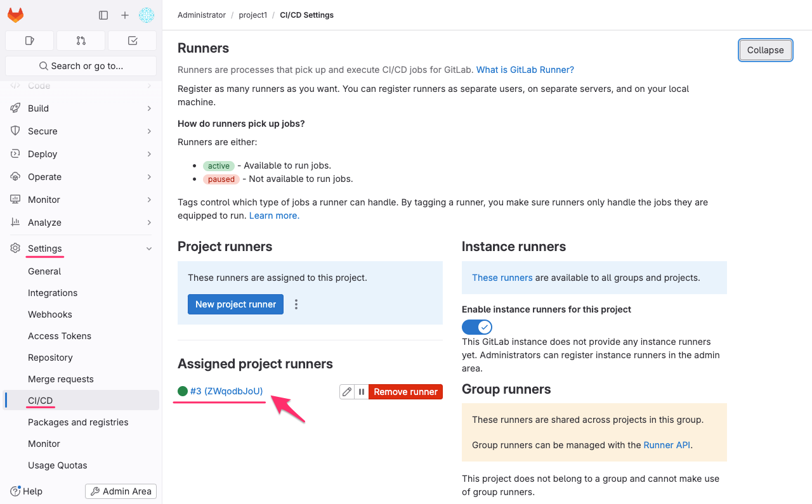Click the active status badge

click(219, 166)
